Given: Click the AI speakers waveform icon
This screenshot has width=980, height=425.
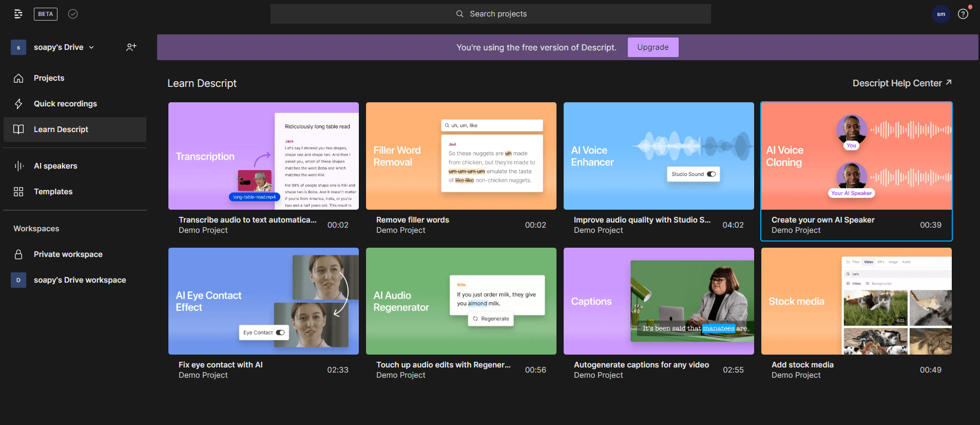Looking at the screenshot, I should point(18,166).
